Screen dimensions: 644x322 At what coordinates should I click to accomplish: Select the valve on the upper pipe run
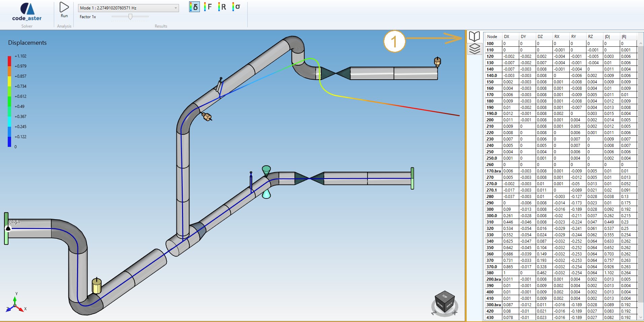(335, 73)
